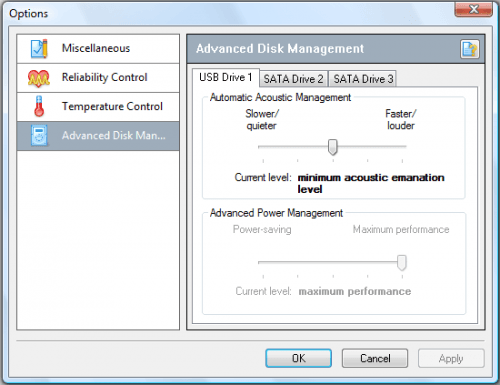The width and height of the screenshot is (500, 385).
Task: Switch to the USB Drive 1 tab
Action: (x=226, y=78)
